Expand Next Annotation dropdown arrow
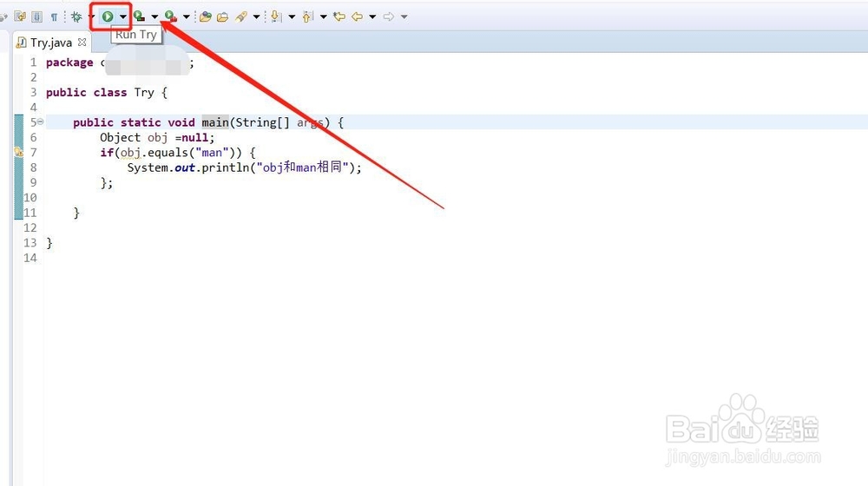Image resolution: width=868 pixels, height=486 pixels. (292, 17)
